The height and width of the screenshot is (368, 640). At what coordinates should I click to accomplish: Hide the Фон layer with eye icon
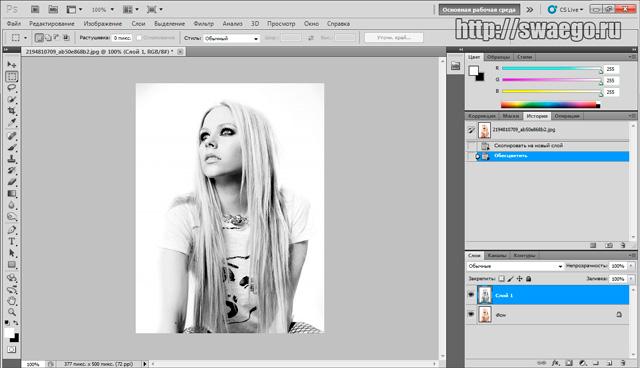click(471, 315)
